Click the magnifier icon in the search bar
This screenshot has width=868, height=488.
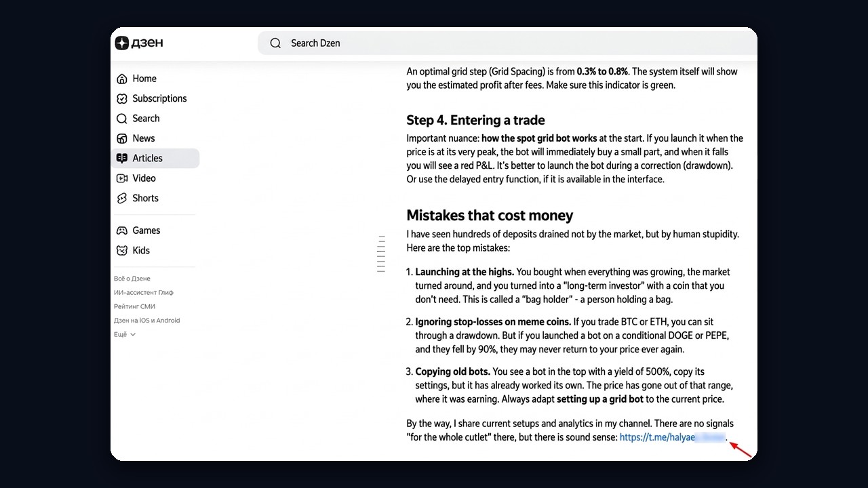(275, 43)
